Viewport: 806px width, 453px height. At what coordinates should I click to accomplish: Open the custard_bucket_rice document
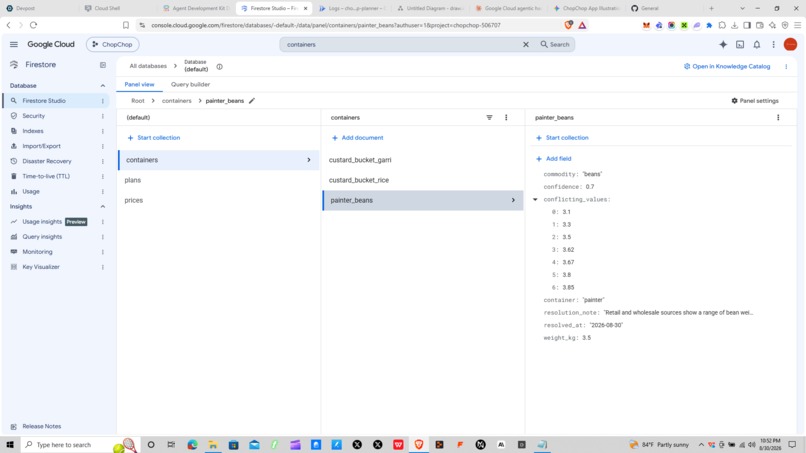click(x=423, y=180)
